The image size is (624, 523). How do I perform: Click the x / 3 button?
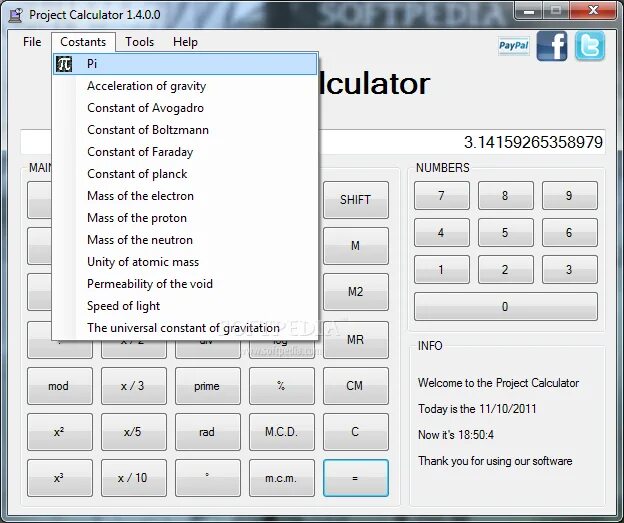click(134, 386)
